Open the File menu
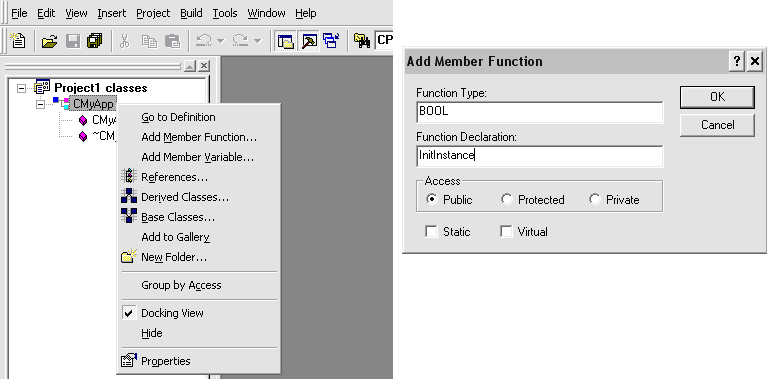 tap(19, 13)
